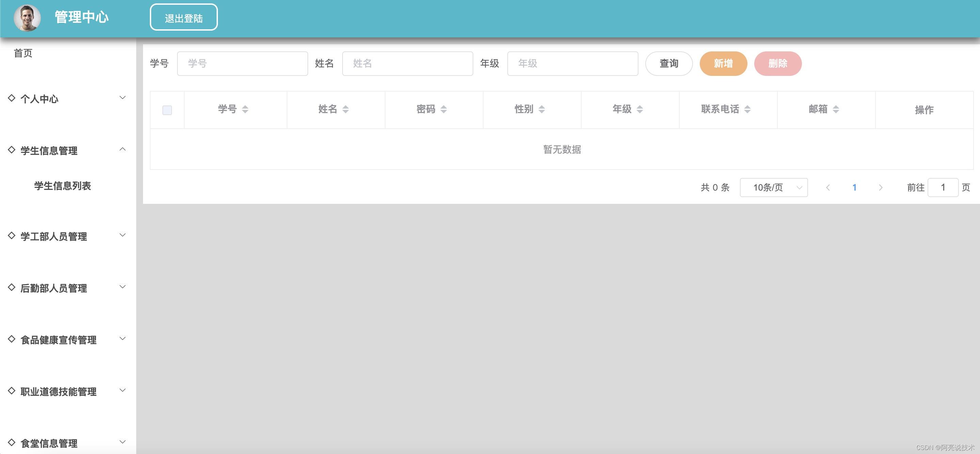Click the 联系电话 column sort arrows
This screenshot has height=454, width=980.
click(747, 110)
